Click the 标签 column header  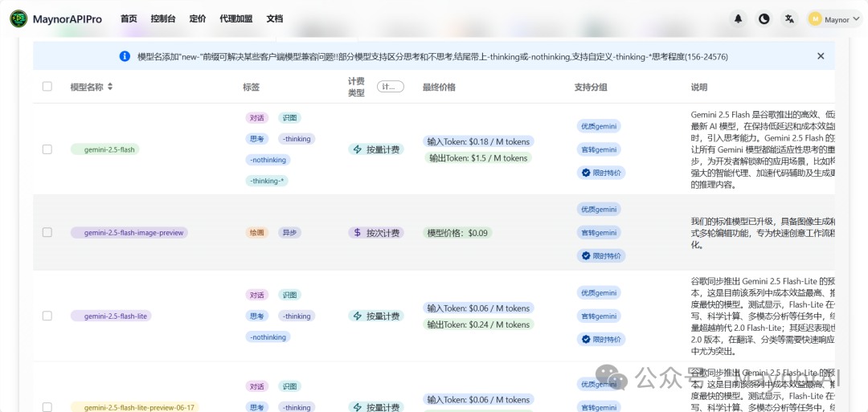[252, 87]
